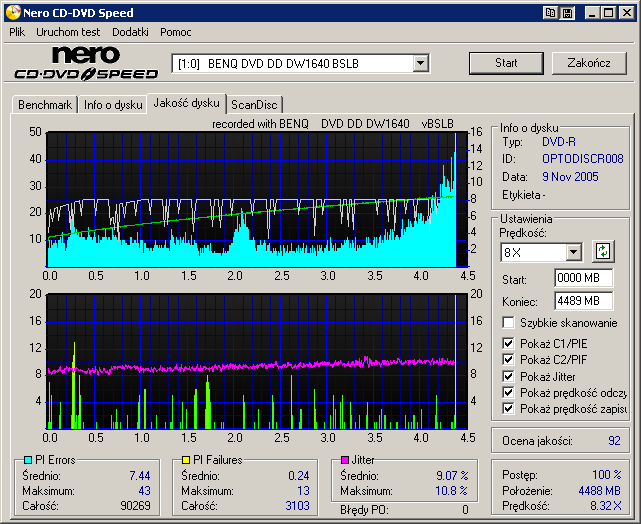Click the PI Failures and jitter lower graph
This screenshot has height=524, width=641.
click(x=257, y=361)
